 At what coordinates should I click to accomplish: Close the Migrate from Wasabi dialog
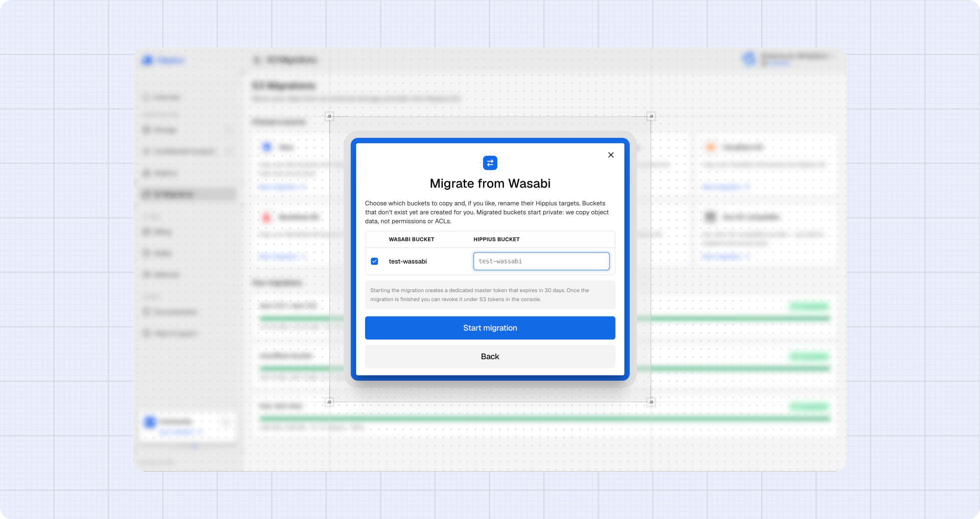click(610, 155)
